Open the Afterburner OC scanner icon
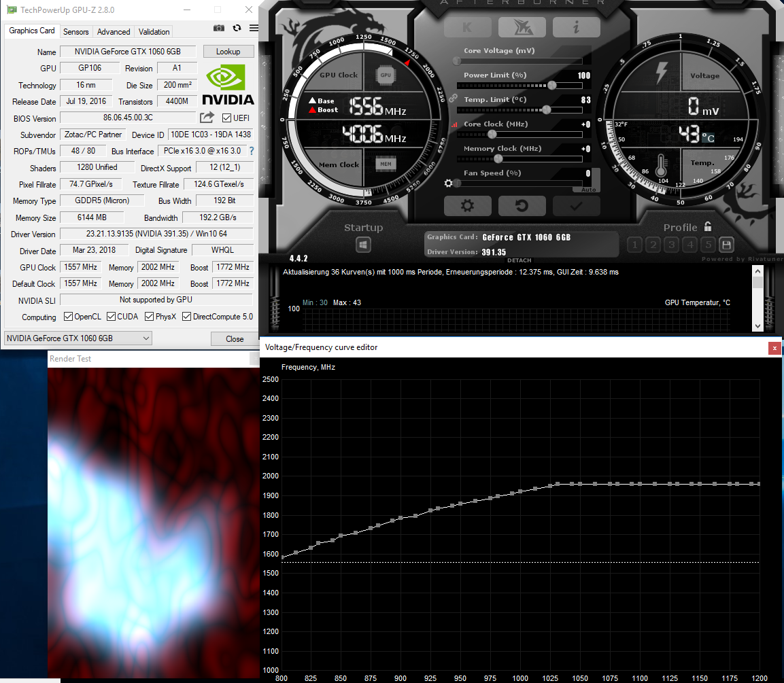The width and height of the screenshot is (784, 683). tap(522, 27)
